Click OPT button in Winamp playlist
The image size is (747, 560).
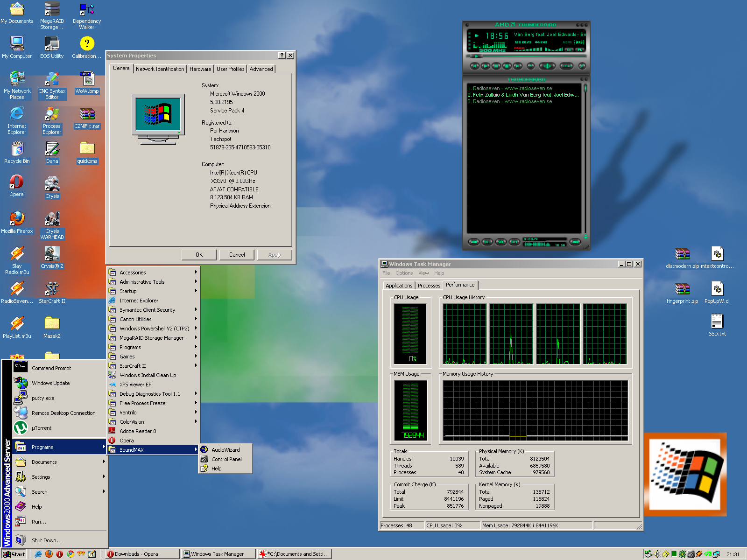pyautogui.click(x=514, y=242)
